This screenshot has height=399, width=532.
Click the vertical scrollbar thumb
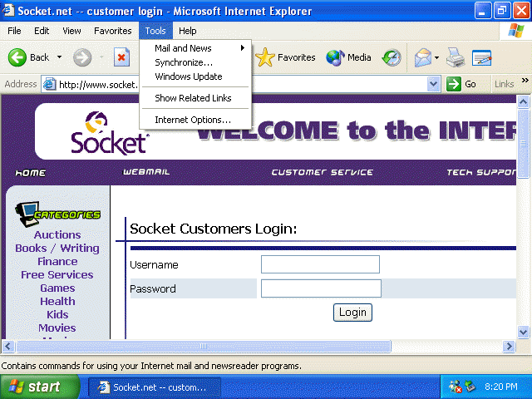click(x=523, y=144)
